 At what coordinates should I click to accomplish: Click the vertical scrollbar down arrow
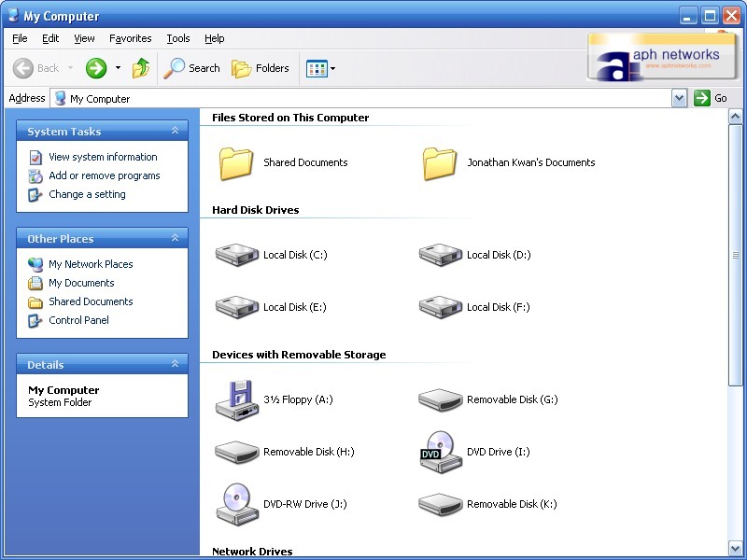(735, 549)
